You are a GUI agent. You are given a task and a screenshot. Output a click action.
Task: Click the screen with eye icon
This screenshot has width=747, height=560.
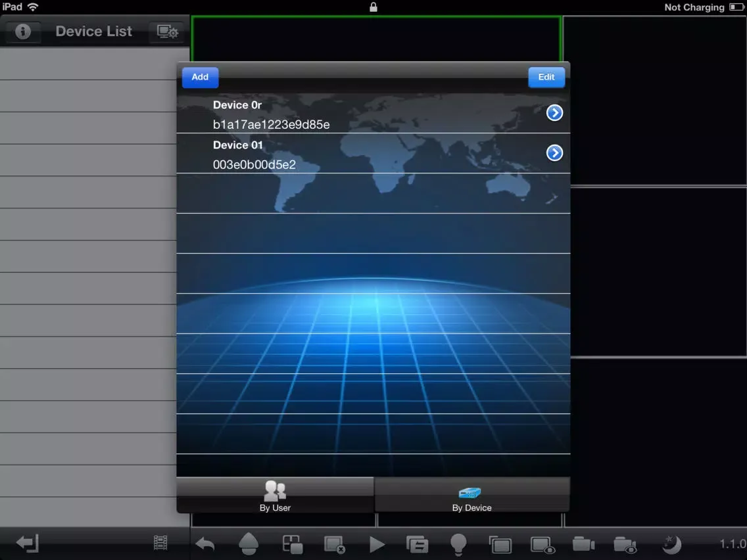pyautogui.click(x=542, y=545)
